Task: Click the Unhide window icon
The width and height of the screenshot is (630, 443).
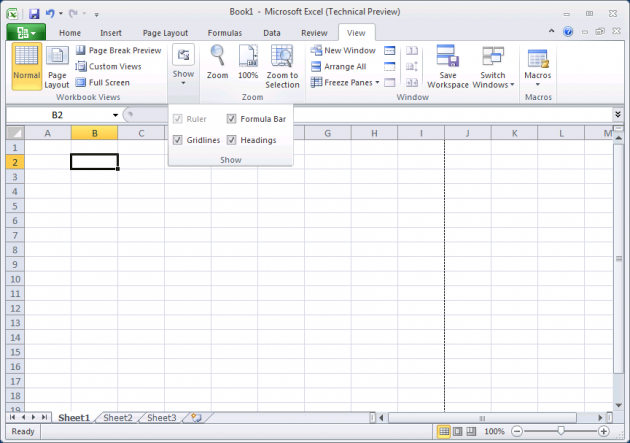Action: (x=390, y=82)
